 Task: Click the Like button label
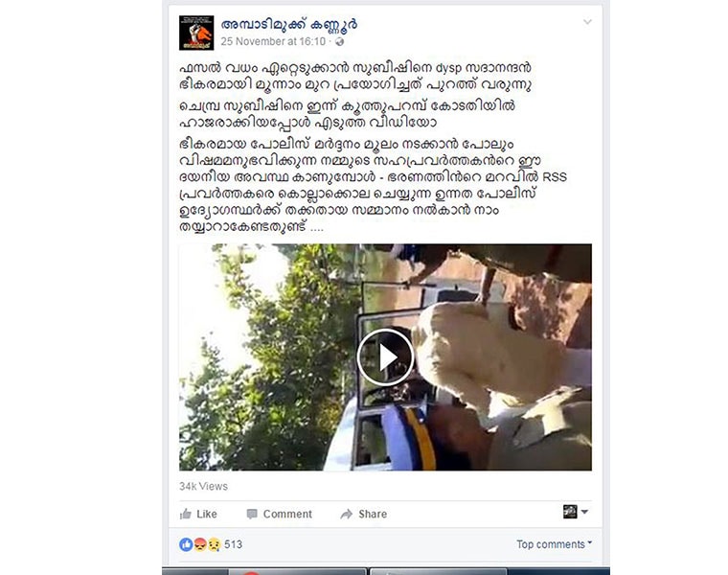pos(207,514)
